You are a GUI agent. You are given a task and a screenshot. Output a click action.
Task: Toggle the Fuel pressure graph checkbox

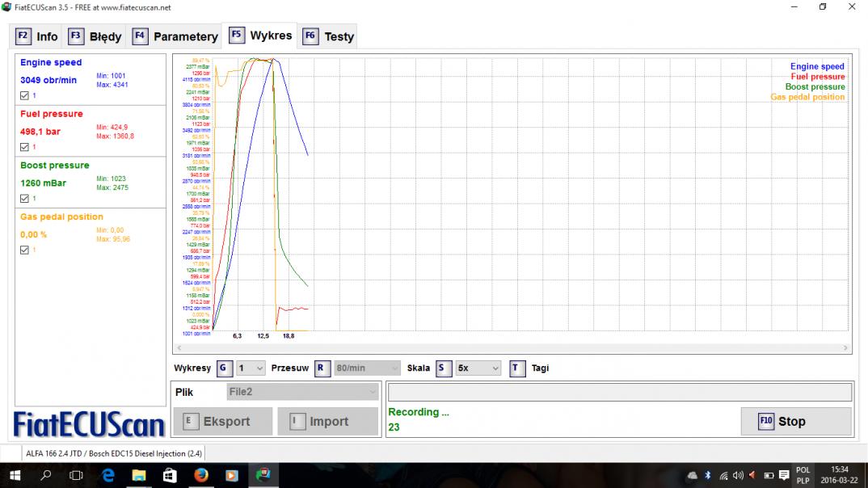tap(24, 147)
